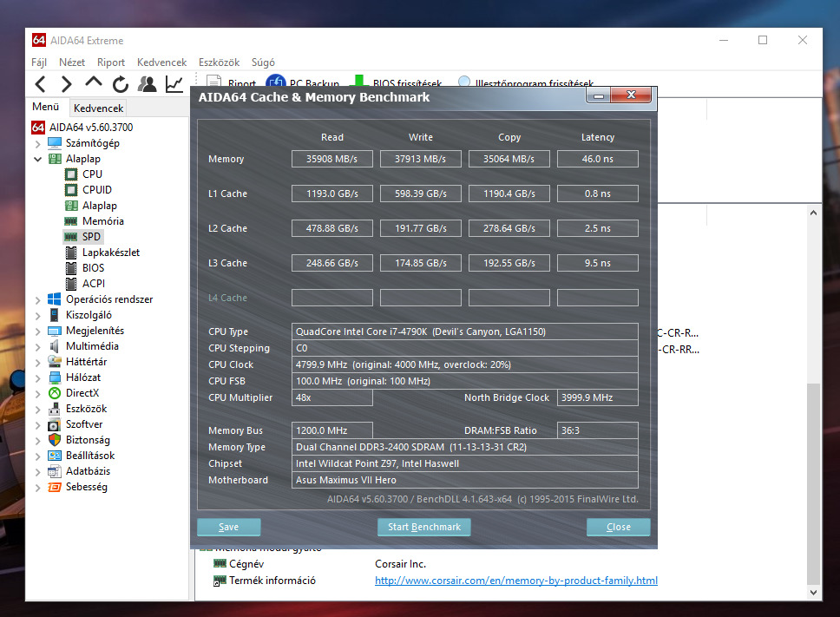Click the Memory Latency value 46.0 ns
The image size is (840, 617).
tap(598, 159)
